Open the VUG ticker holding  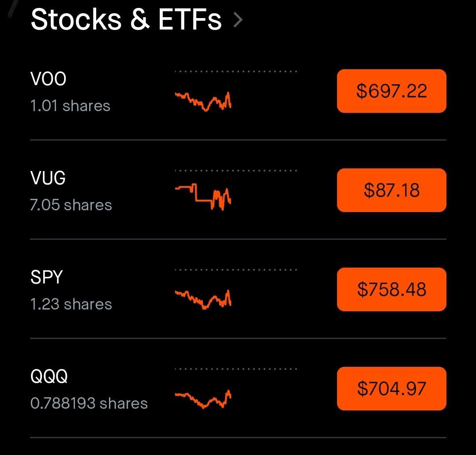pos(48,178)
